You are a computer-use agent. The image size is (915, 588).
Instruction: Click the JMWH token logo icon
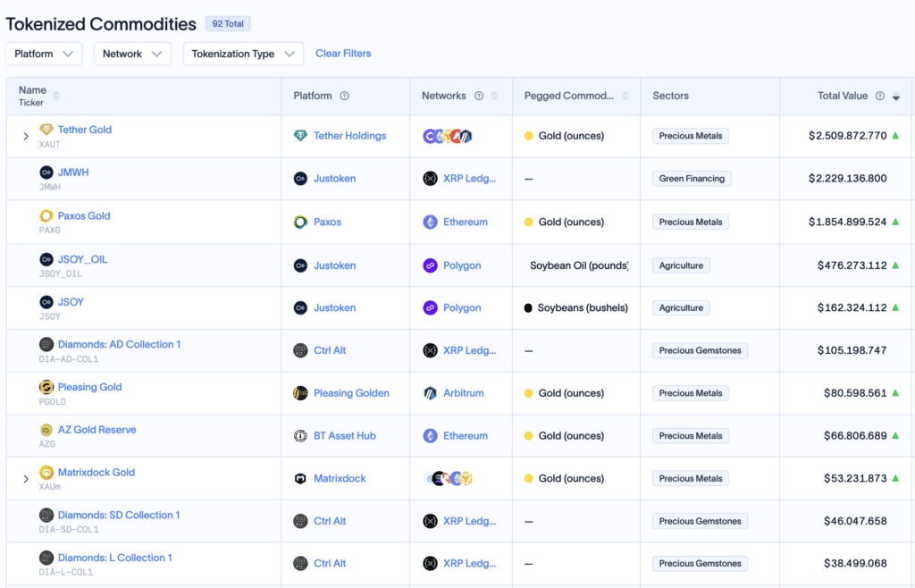pos(46,172)
